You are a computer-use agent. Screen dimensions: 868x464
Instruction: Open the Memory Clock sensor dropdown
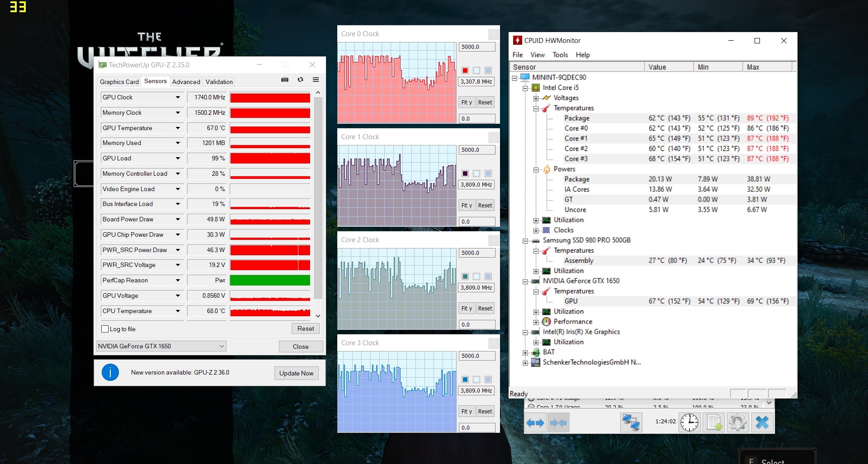pyautogui.click(x=178, y=112)
